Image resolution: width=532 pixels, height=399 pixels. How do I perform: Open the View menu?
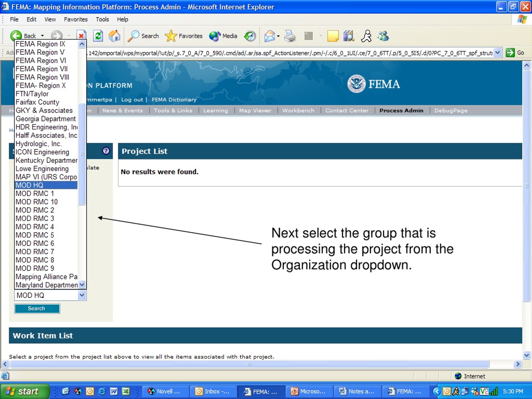pyautogui.click(x=50, y=19)
